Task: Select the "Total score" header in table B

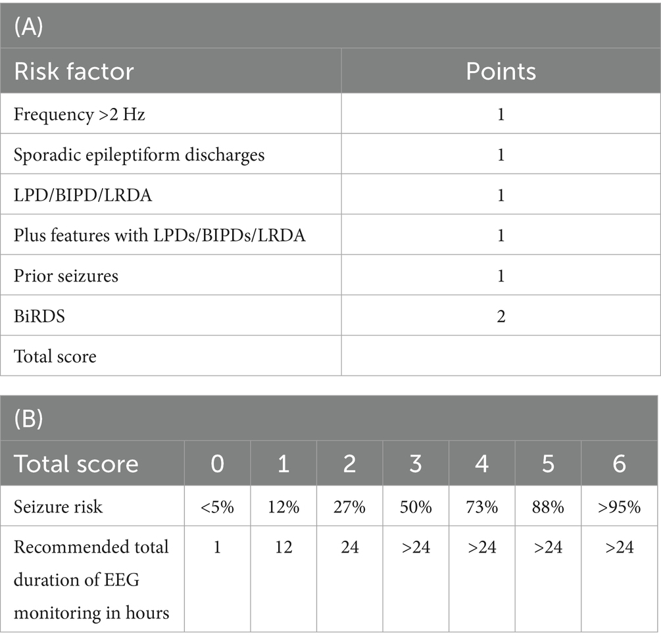Action: point(76,463)
